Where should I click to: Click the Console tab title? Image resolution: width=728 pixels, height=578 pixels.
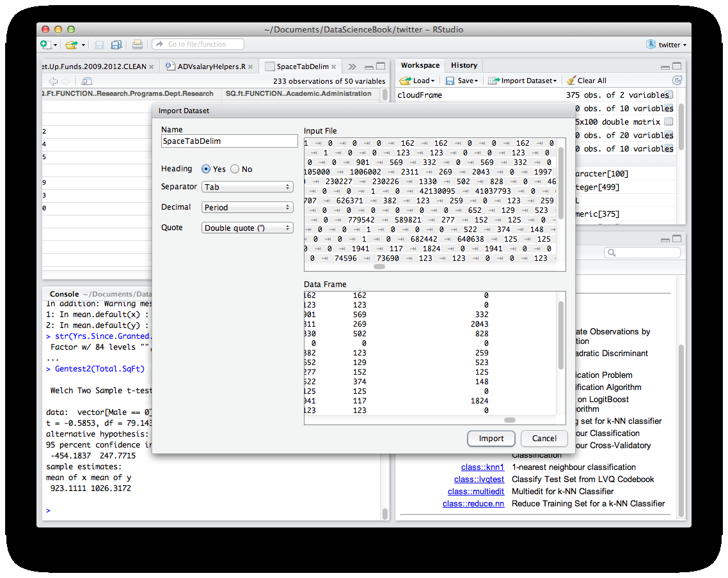[64, 294]
